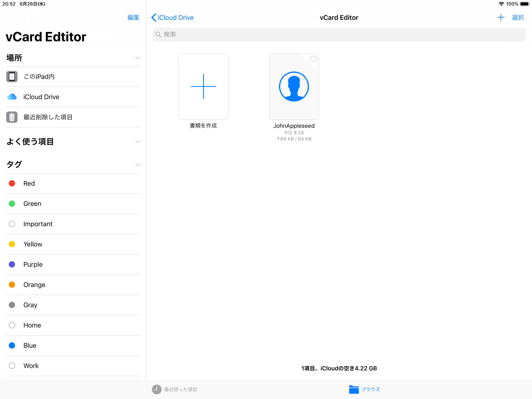
Task: Open the iCloud Drive sidebar location
Action: click(73, 97)
